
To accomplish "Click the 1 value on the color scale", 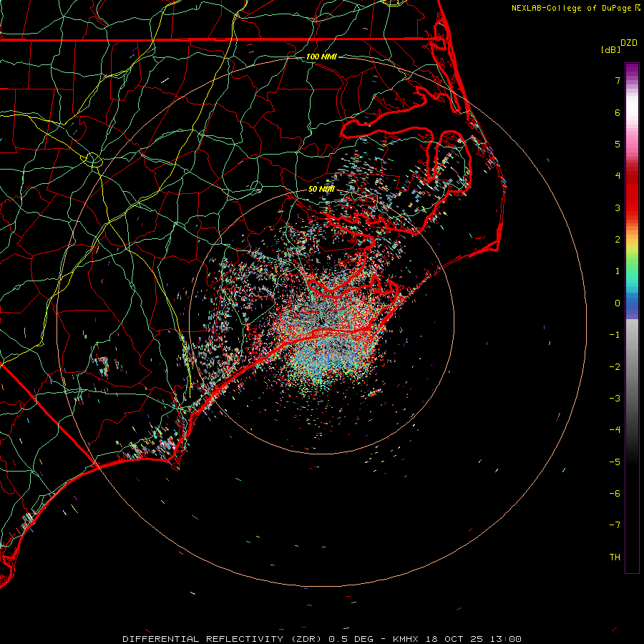I will coord(618,271).
